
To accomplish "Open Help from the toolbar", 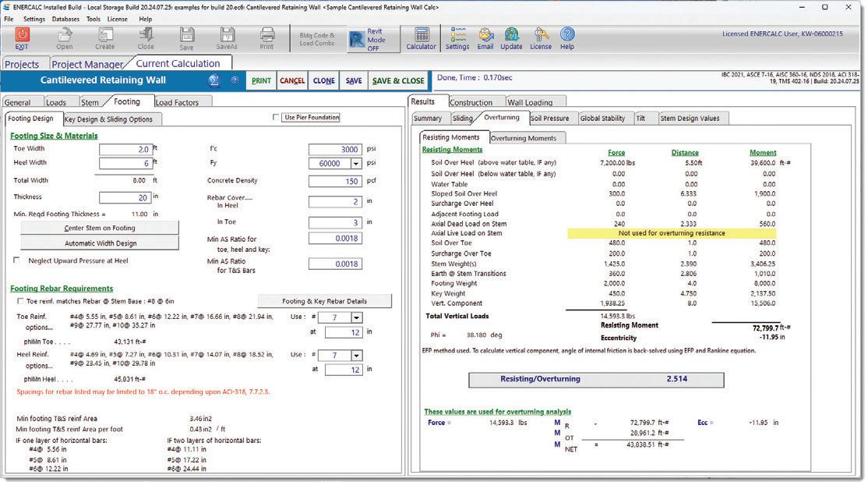I will (567, 38).
